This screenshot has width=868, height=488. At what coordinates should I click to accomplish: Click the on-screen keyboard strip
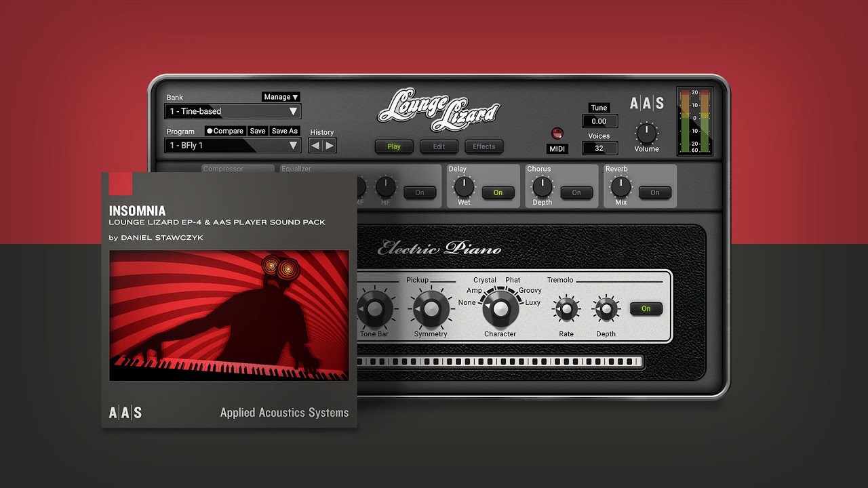tap(500, 362)
